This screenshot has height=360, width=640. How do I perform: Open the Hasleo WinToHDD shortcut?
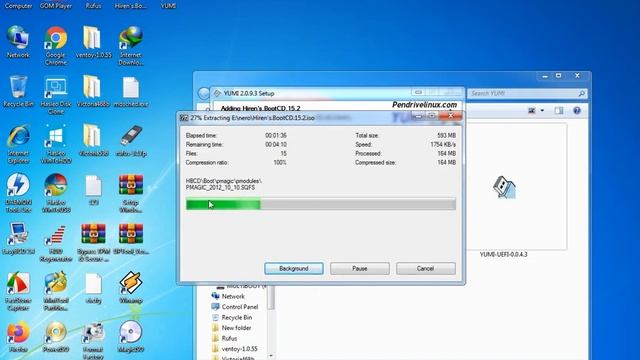coord(56,144)
